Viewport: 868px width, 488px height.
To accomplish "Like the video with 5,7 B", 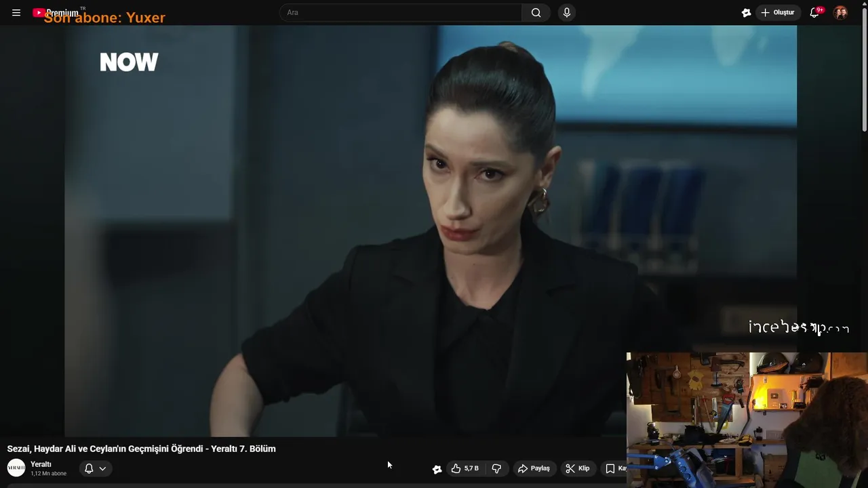I will (x=465, y=468).
